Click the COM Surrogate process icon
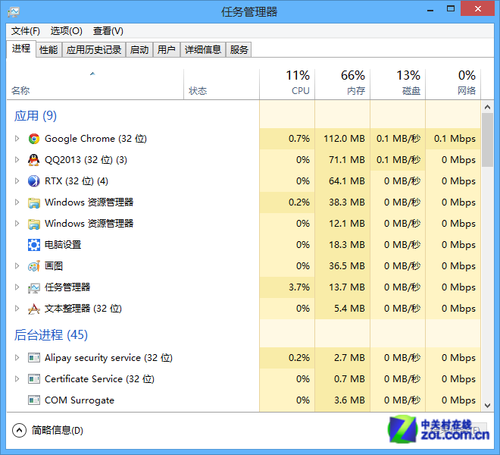Viewport: 500px width, 455px height. pyautogui.click(x=34, y=400)
